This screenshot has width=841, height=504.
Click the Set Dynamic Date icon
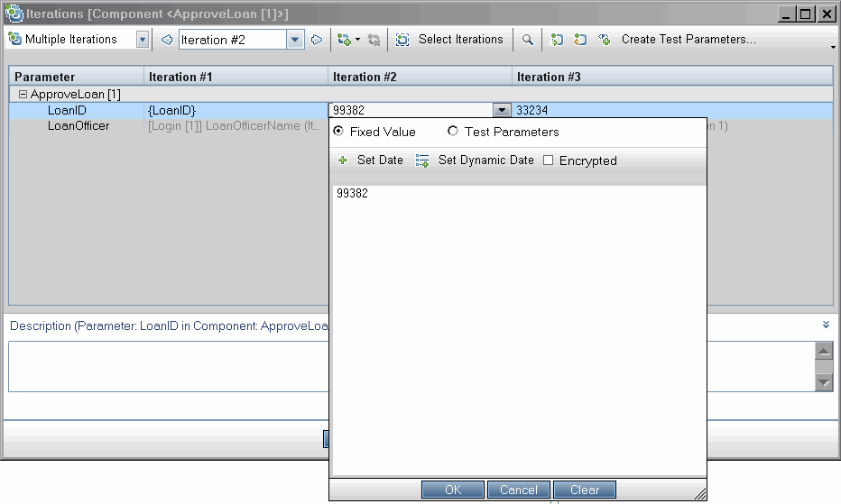point(422,160)
